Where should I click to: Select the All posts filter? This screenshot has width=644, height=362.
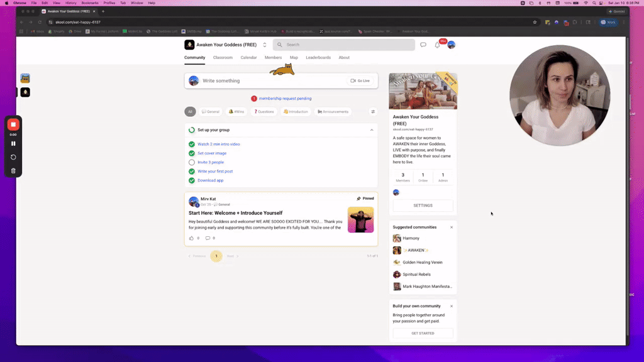pyautogui.click(x=190, y=112)
